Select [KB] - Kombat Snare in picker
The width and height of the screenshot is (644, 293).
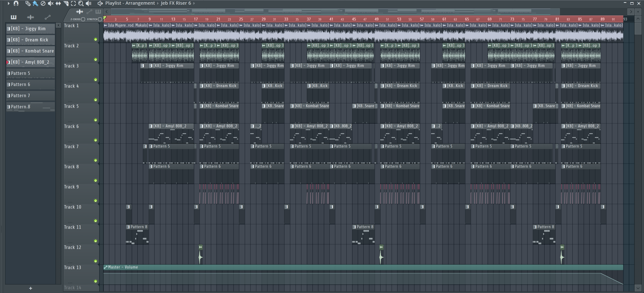(31, 51)
